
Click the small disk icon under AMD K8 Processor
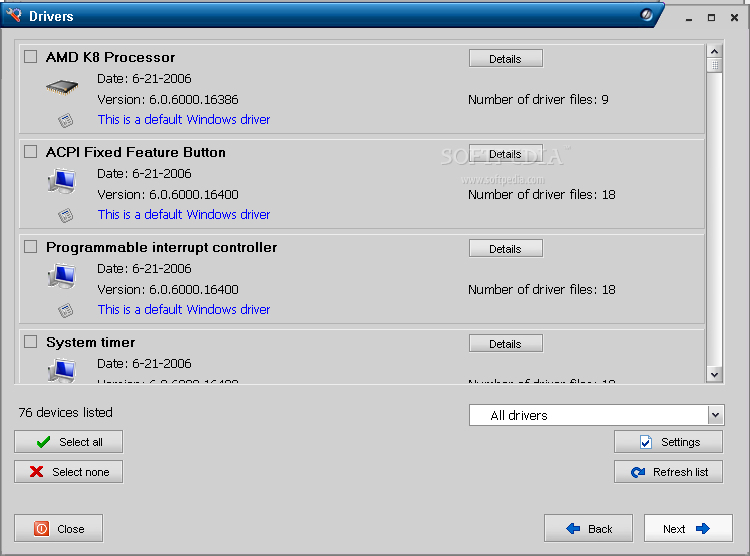[x=66, y=120]
